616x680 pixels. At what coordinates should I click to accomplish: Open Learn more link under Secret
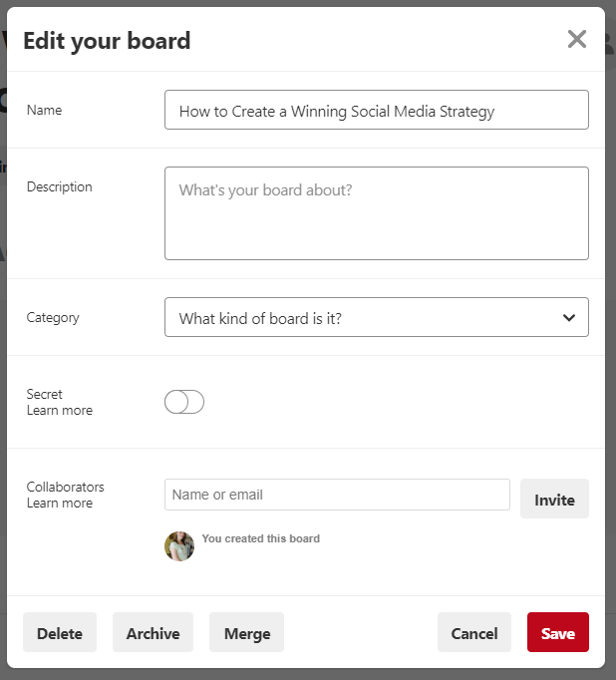point(60,411)
